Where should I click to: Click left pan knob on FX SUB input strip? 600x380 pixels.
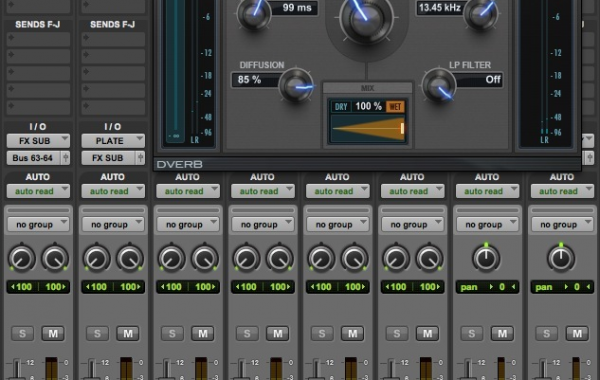click(22, 258)
